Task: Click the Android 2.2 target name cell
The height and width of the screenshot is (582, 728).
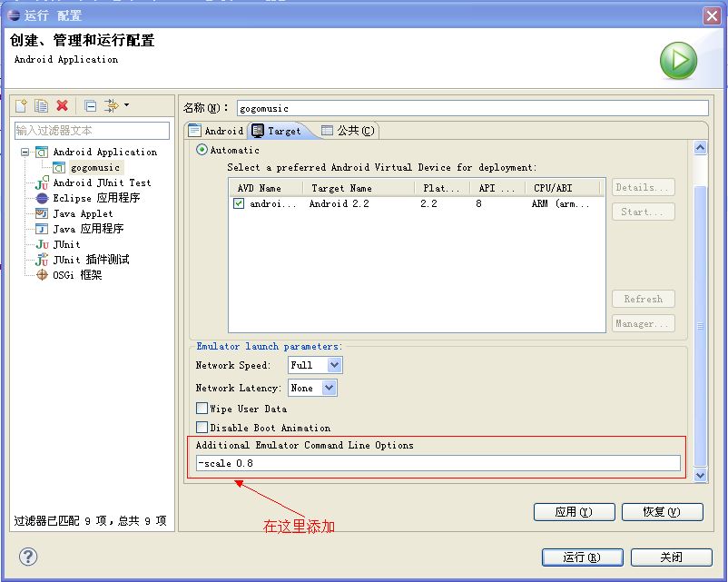Action: tap(339, 203)
